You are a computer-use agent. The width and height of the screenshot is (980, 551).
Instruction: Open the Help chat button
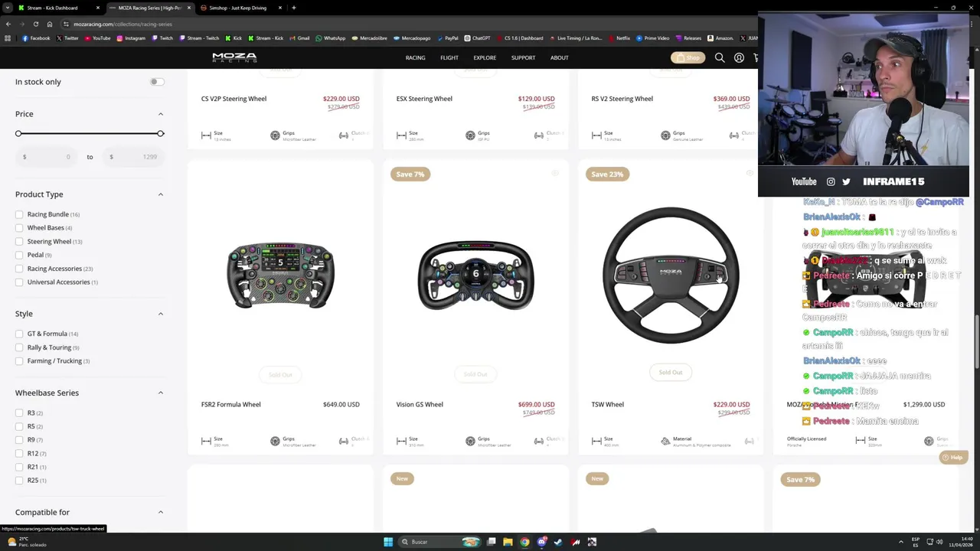click(x=953, y=458)
